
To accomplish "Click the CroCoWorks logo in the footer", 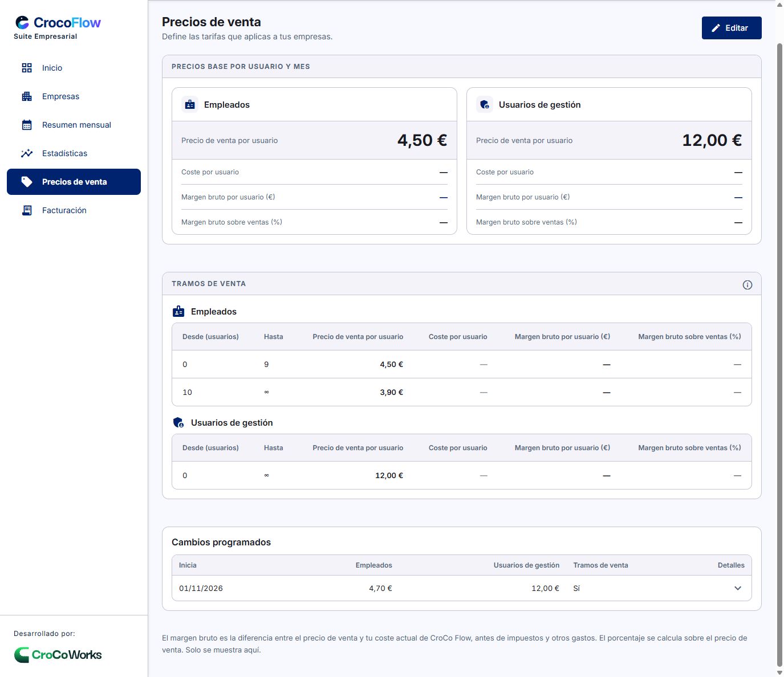I will point(58,655).
